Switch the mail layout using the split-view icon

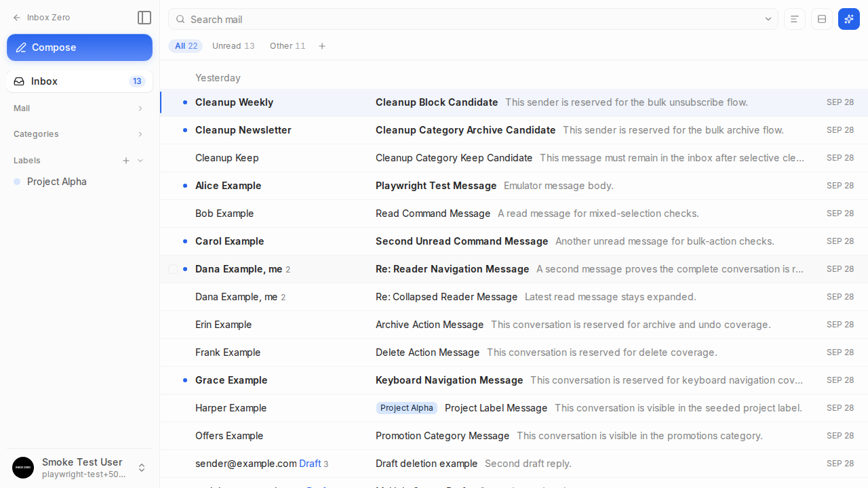coord(822,19)
